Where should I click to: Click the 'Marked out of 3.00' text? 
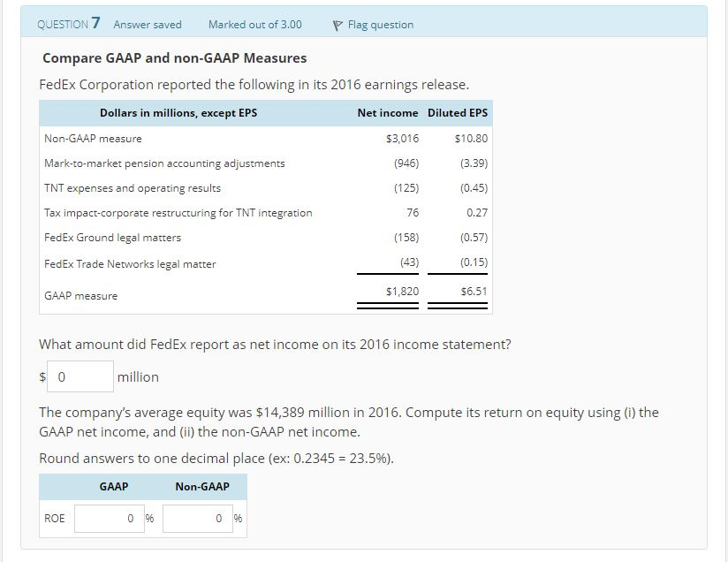pos(255,25)
